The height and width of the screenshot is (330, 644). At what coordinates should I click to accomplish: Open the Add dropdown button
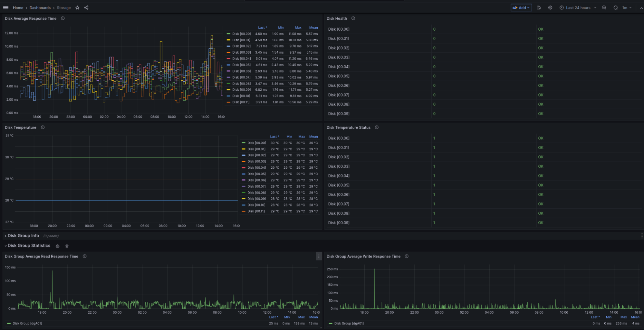point(521,7)
